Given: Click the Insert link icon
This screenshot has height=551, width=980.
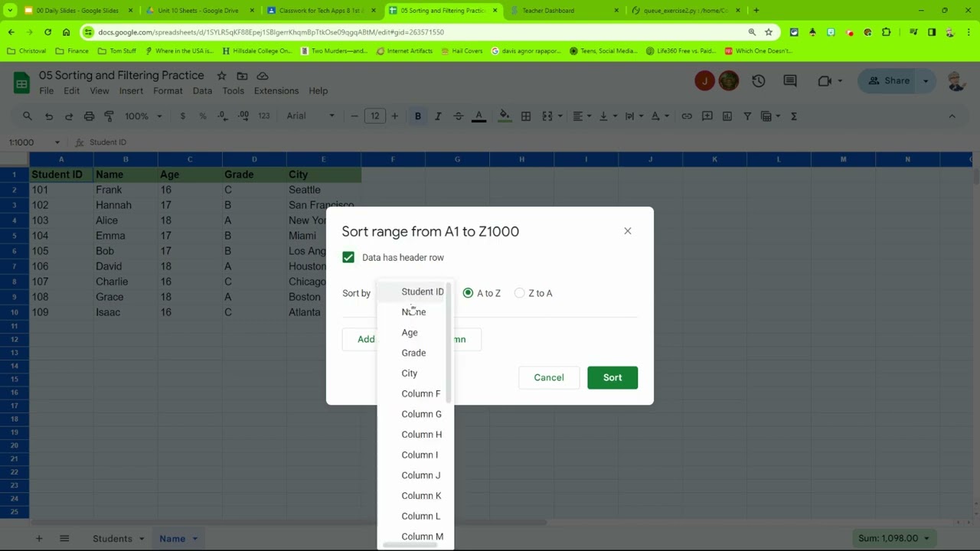Looking at the screenshot, I should coord(687,116).
